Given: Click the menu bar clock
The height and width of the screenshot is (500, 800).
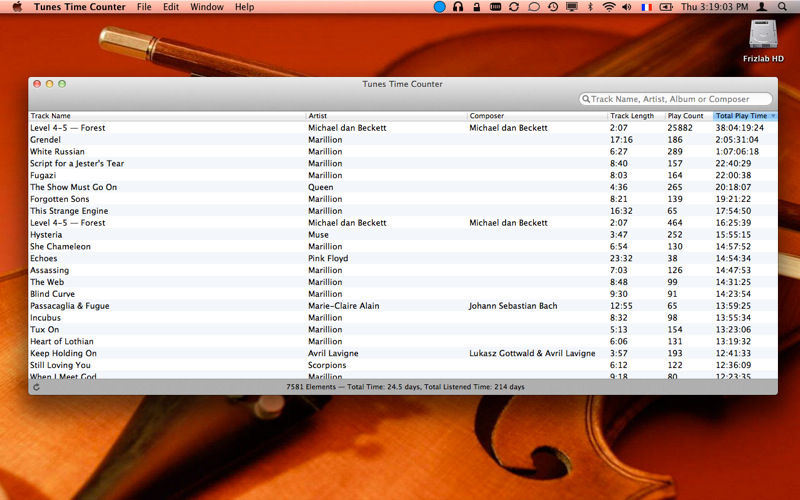Looking at the screenshot, I should 714,7.
